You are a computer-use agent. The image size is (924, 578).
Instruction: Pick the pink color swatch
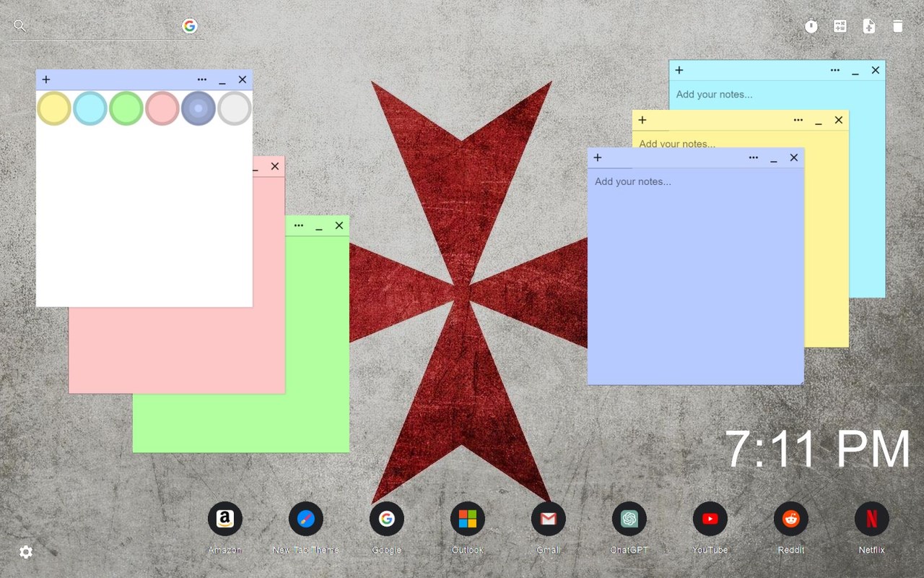(x=162, y=108)
